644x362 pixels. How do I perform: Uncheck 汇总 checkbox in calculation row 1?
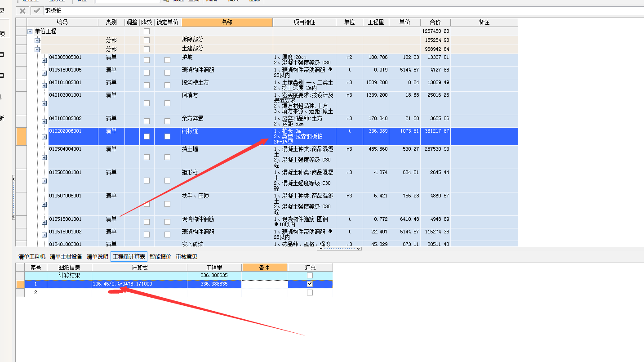click(x=310, y=284)
